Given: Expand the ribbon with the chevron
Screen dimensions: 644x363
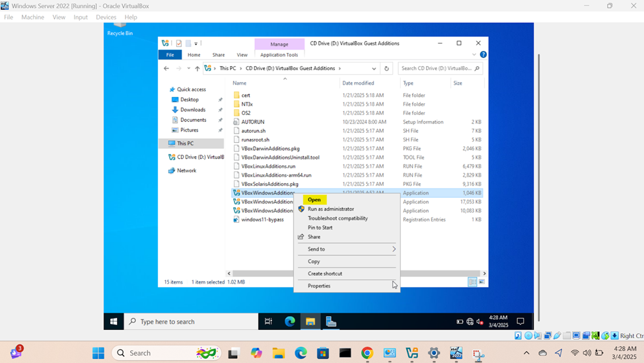Looking at the screenshot, I should click(474, 54).
